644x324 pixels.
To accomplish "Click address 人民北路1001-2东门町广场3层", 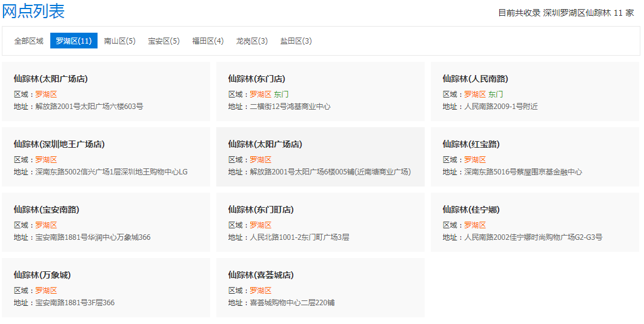I will [x=299, y=237].
